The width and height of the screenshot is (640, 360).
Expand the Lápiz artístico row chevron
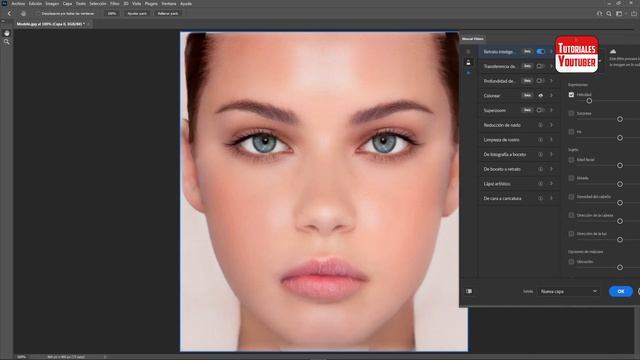pos(551,184)
